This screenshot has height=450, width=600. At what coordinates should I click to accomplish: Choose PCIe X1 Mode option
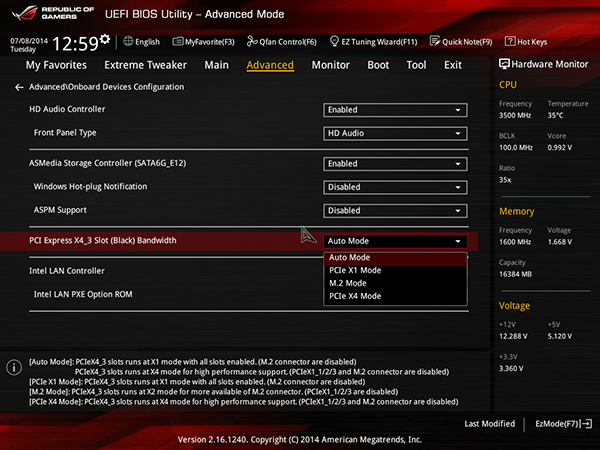click(x=395, y=271)
